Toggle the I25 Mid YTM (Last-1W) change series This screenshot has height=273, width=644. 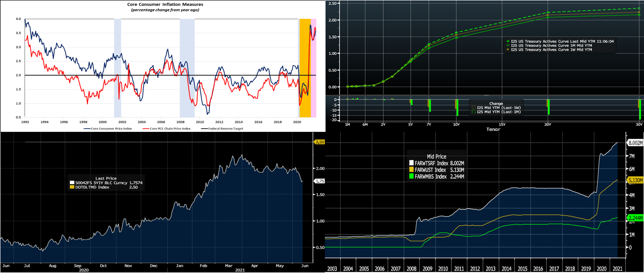497,107
